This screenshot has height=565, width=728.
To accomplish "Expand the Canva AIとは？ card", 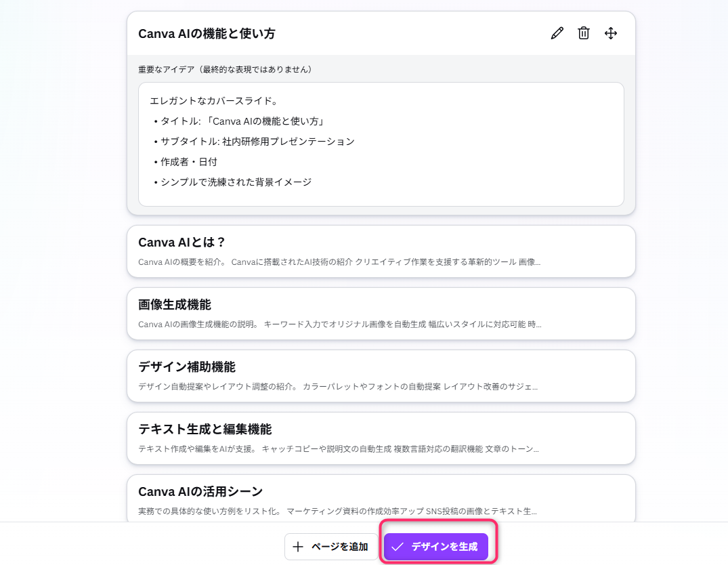I will 381,251.
